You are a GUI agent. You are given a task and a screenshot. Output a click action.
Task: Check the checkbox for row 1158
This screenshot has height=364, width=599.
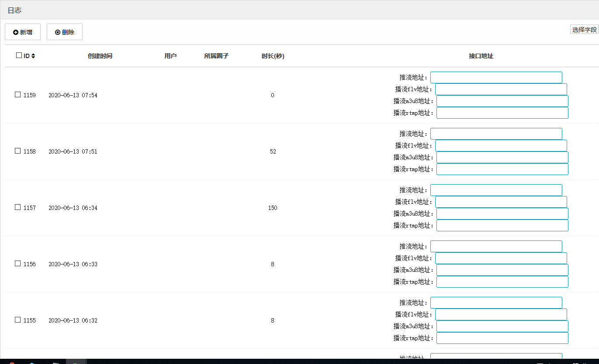(x=18, y=151)
